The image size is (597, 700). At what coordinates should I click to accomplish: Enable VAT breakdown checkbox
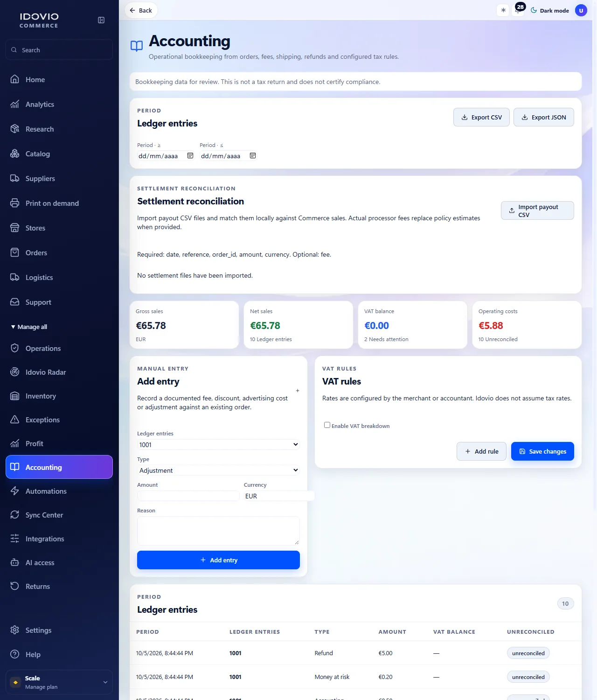[327, 425]
